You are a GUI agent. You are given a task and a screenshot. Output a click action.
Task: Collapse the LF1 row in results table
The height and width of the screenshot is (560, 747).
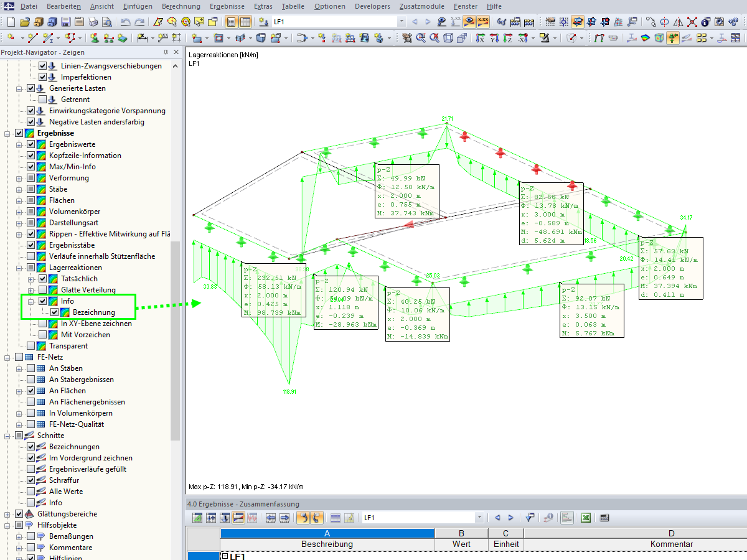tap(225, 556)
